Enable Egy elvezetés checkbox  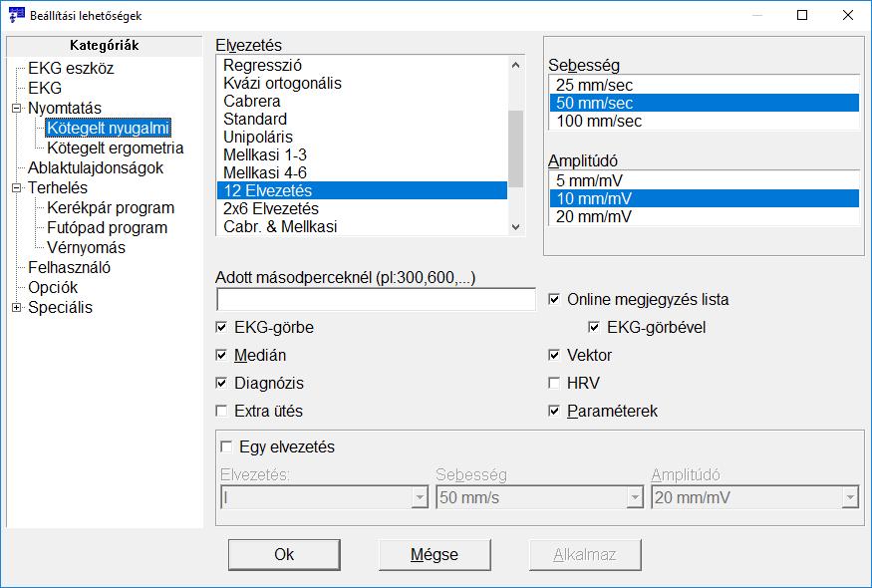226,446
